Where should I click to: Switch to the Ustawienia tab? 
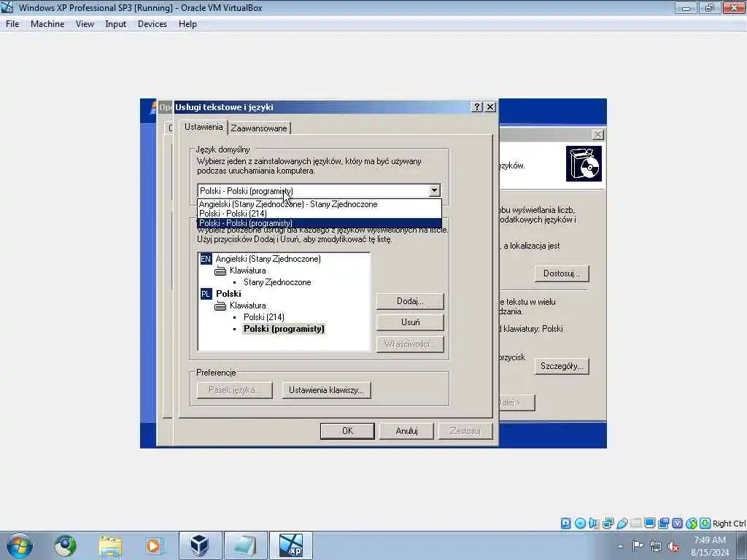204,127
